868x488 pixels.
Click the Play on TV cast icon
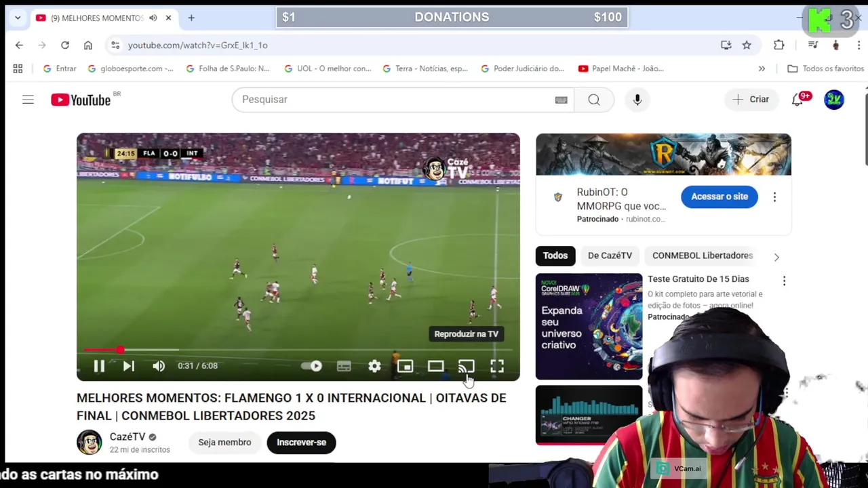click(466, 366)
